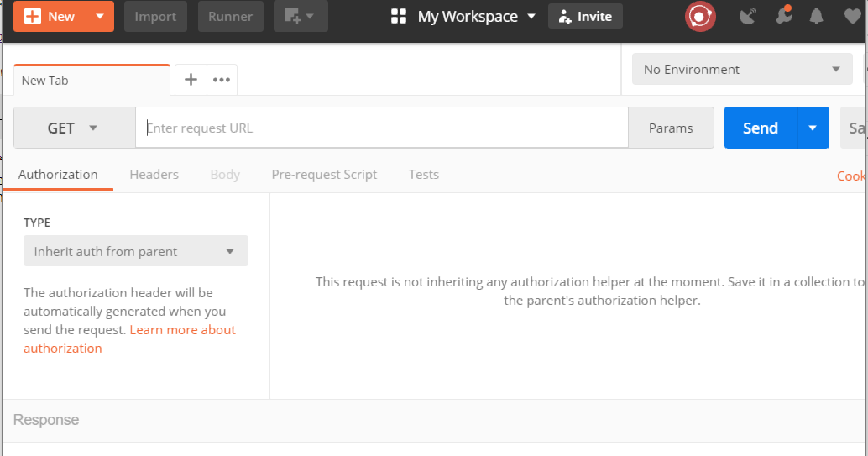Click the three-dots tab options icon

pyautogui.click(x=222, y=80)
